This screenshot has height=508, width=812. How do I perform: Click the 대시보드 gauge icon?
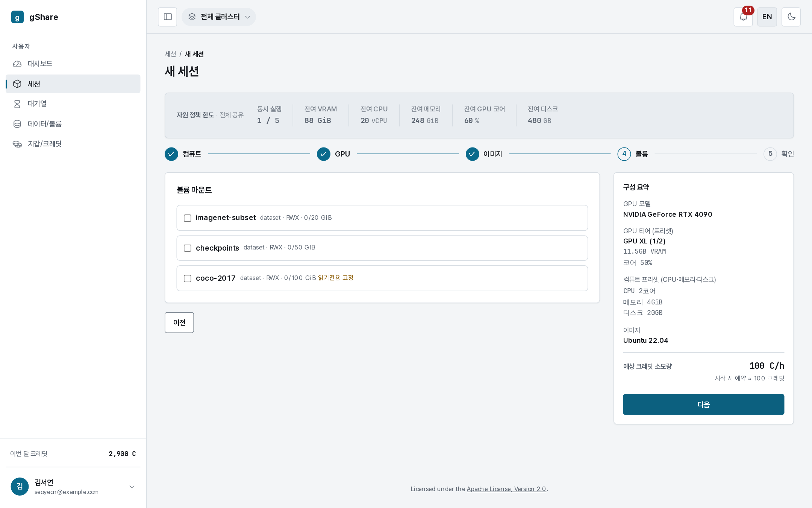17,64
